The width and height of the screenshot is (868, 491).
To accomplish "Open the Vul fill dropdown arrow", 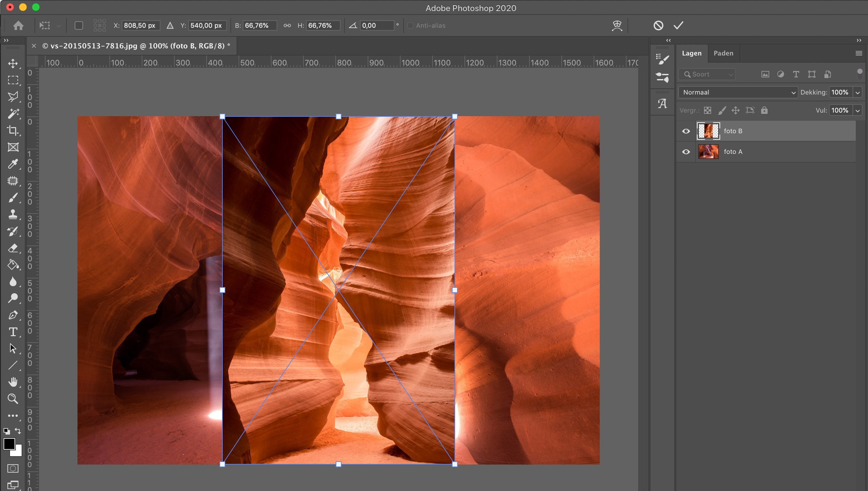I will point(858,110).
